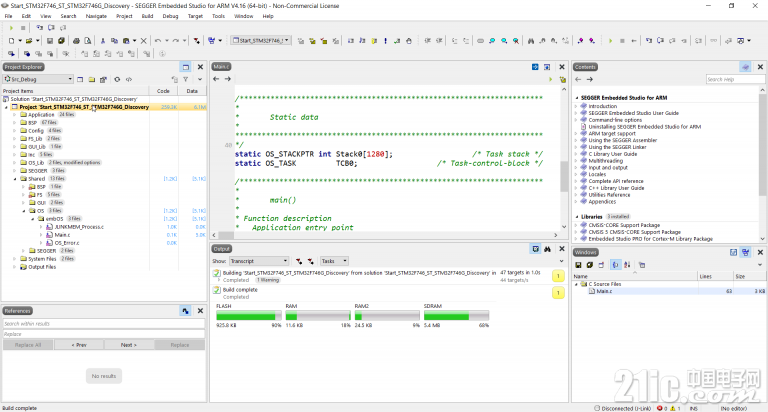This screenshot has height=412, width=768.
Task: Click the New File icon in the toolbar
Action: (11, 41)
